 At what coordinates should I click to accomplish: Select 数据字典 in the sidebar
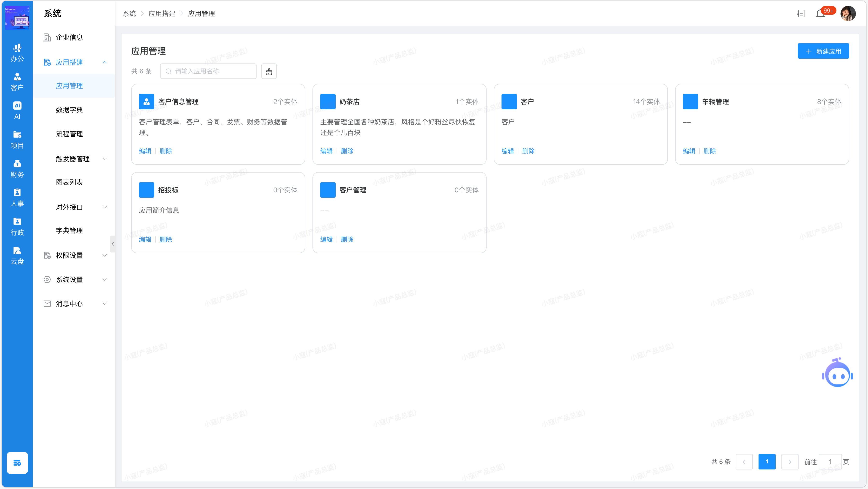[69, 110]
